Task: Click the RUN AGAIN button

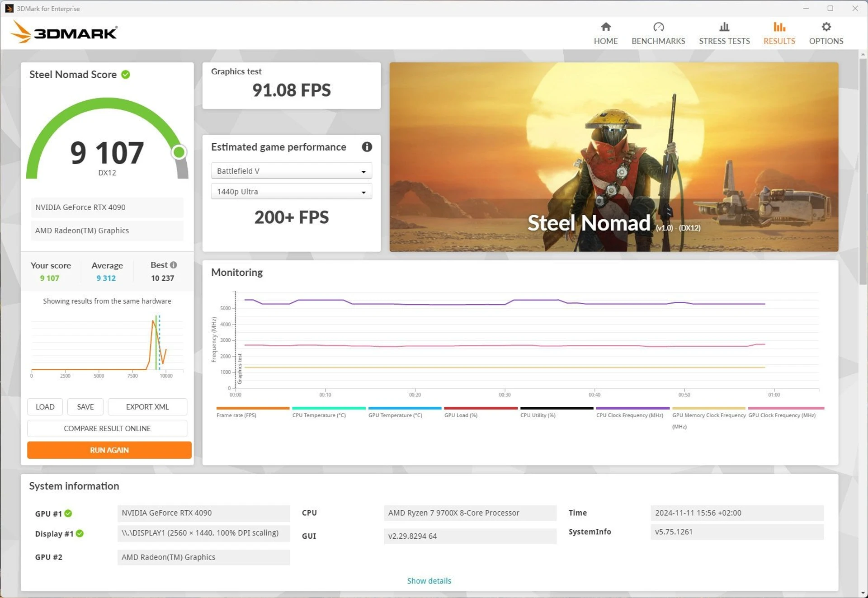Action: 109,450
